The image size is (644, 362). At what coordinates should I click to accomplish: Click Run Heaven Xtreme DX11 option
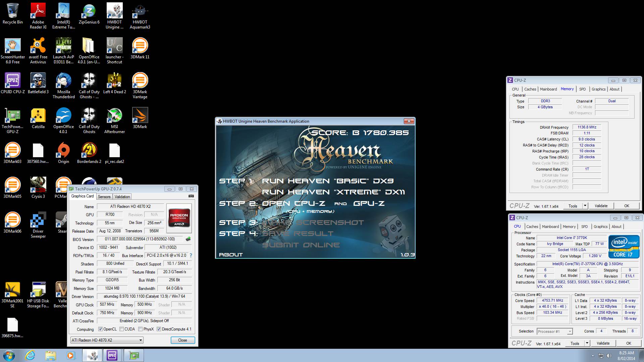tap(333, 192)
